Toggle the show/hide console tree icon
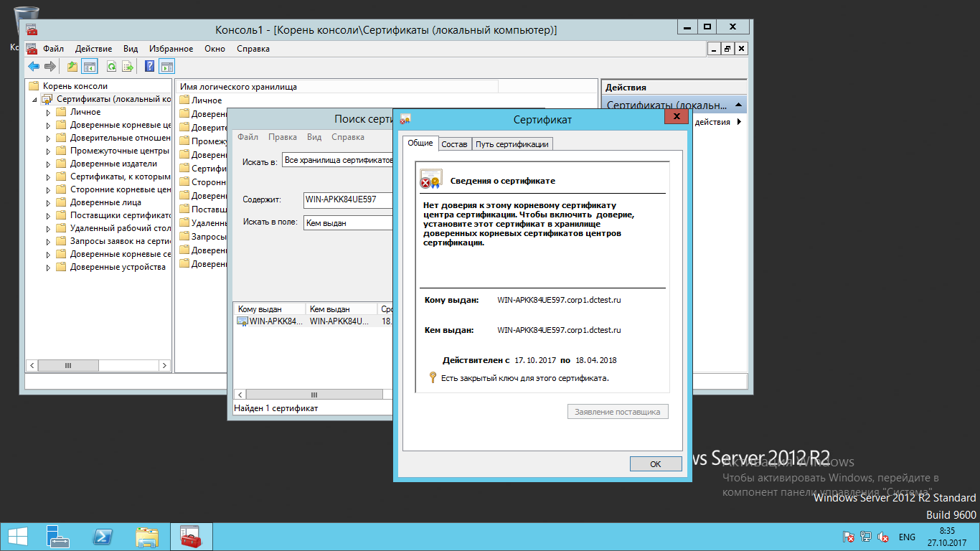980x551 pixels. pos(89,67)
